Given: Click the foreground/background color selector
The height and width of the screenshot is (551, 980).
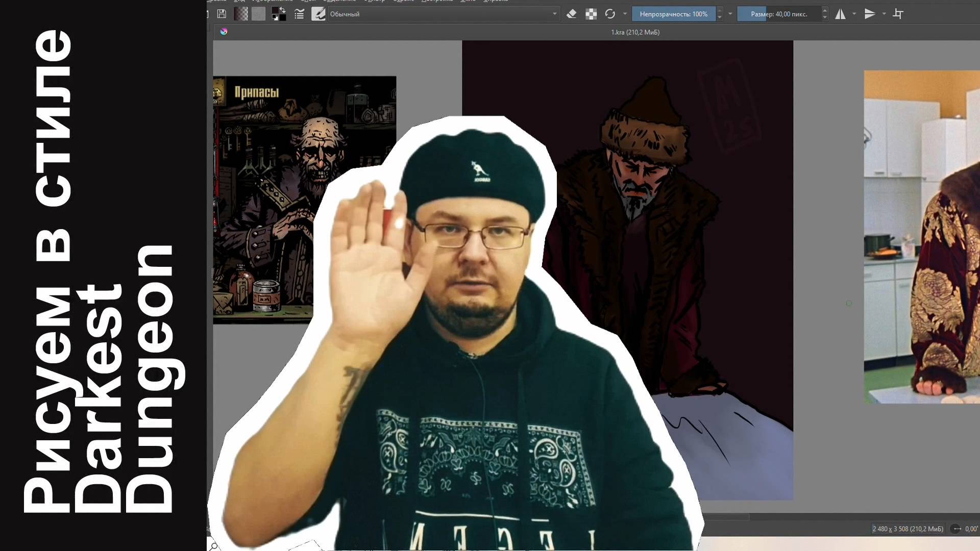Looking at the screenshot, I should click(279, 14).
